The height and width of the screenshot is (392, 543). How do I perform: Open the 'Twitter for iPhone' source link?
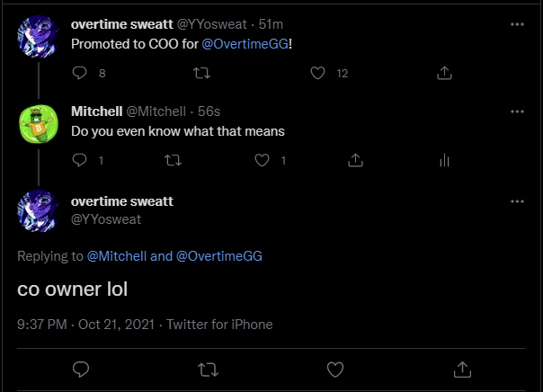219,324
